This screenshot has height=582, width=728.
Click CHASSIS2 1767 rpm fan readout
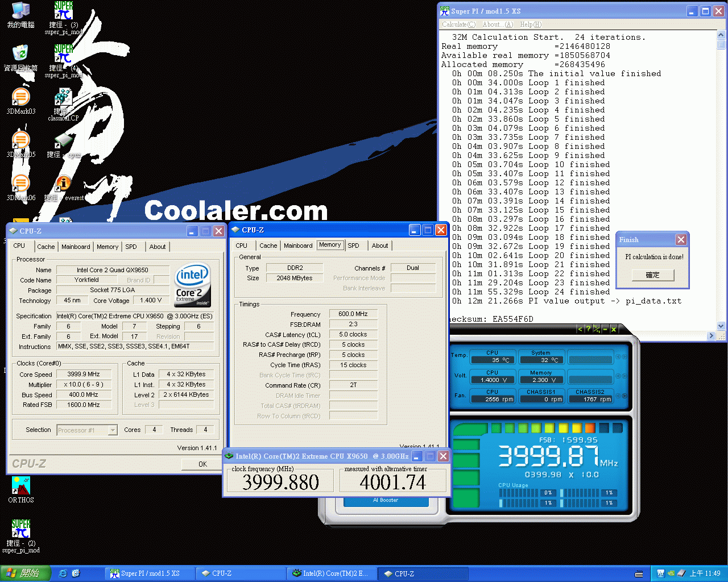pos(590,399)
